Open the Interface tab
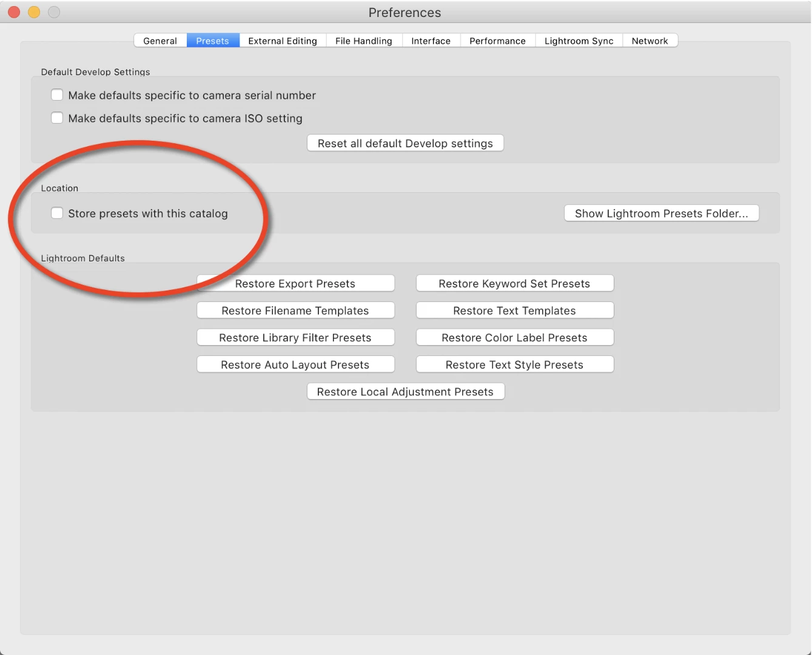Viewport: 812px width, 655px height. click(431, 41)
